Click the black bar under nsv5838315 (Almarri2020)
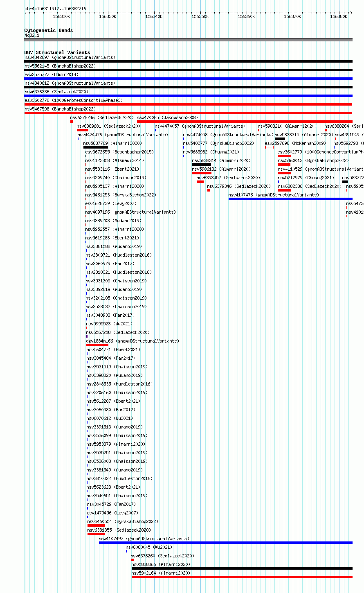This screenshot has width=364, height=593. coord(280,139)
